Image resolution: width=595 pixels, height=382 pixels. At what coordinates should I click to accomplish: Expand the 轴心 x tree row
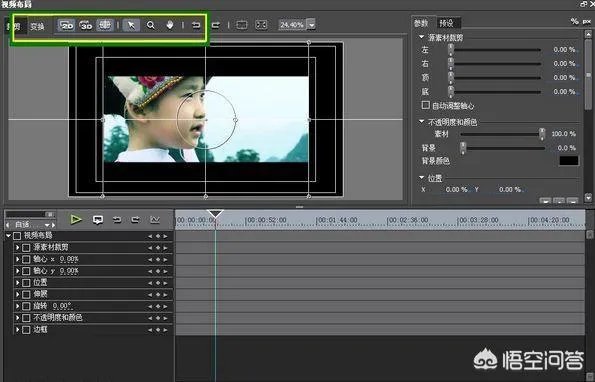pos(17,259)
